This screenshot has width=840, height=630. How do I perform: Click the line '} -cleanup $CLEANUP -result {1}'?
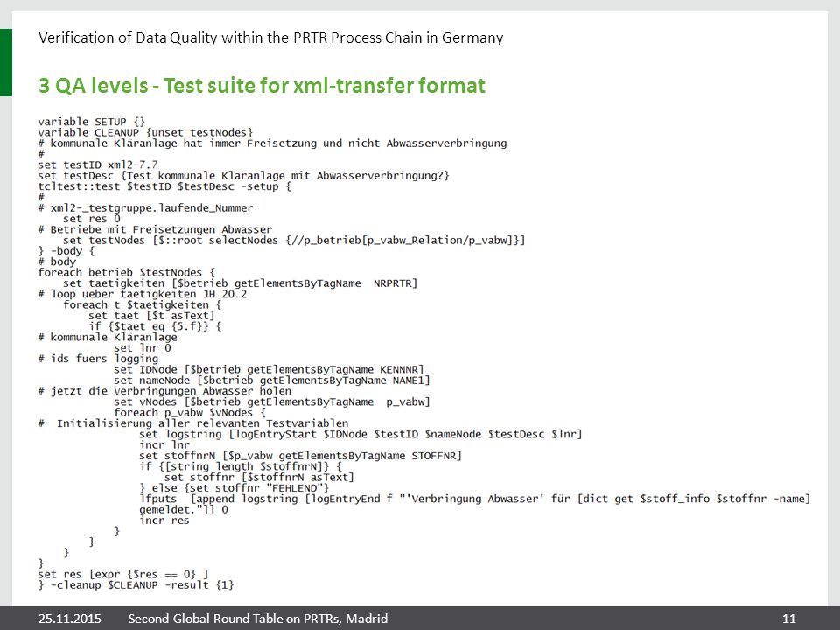pos(136,585)
